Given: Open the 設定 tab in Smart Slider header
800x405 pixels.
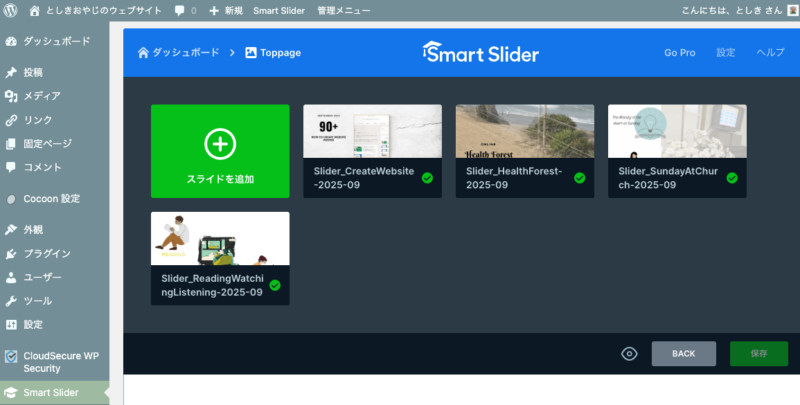Looking at the screenshot, I should point(725,52).
